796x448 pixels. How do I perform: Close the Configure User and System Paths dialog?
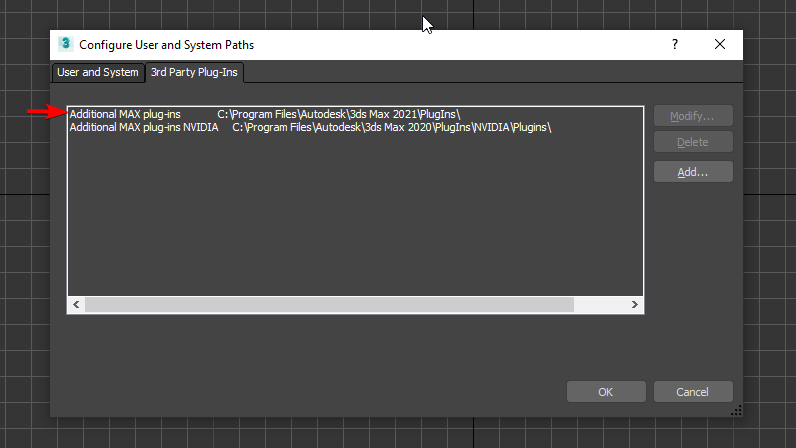[x=720, y=44]
